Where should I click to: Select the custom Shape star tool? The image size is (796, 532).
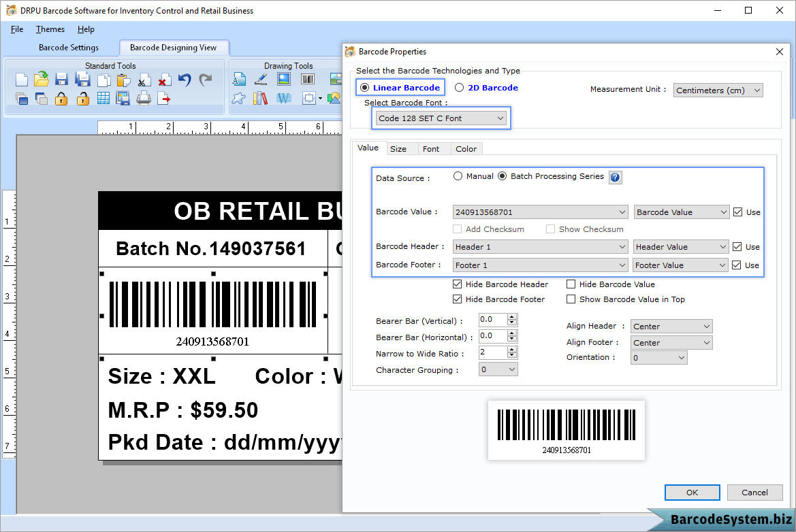[238, 98]
